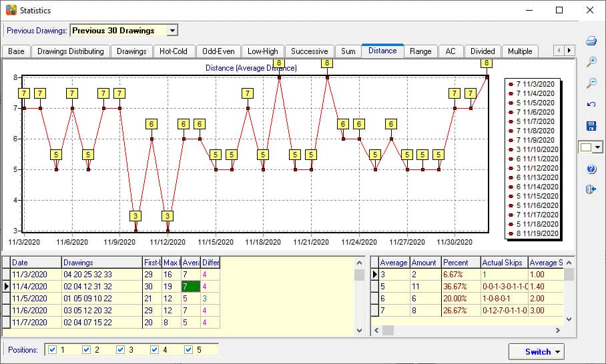Screen dimensions: 606x364
Task: Open the Previous 30 Drawings dropdown
Action: pos(172,30)
